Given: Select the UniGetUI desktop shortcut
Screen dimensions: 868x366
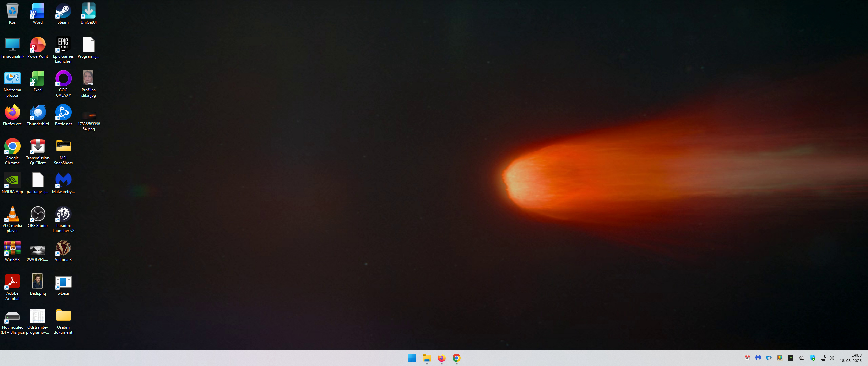Looking at the screenshot, I should [x=88, y=14].
